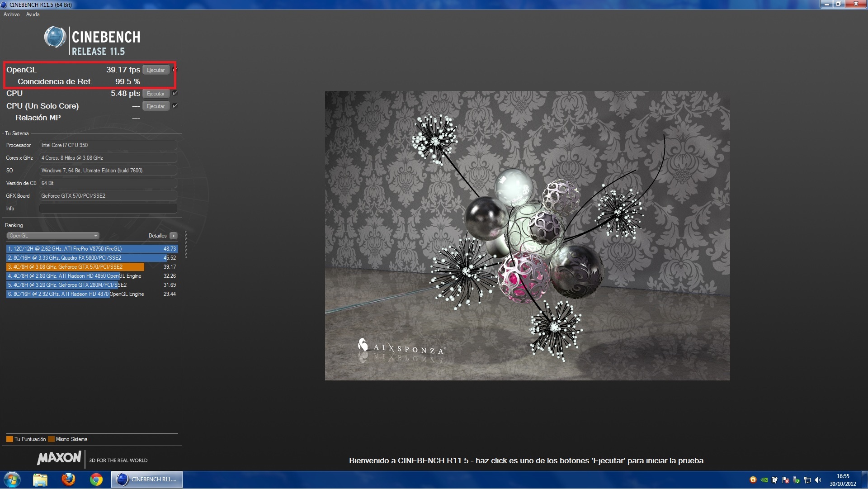Click the Cinebench logo globe icon
Image resolution: width=868 pixels, height=489 pixels.
point(55,37)
